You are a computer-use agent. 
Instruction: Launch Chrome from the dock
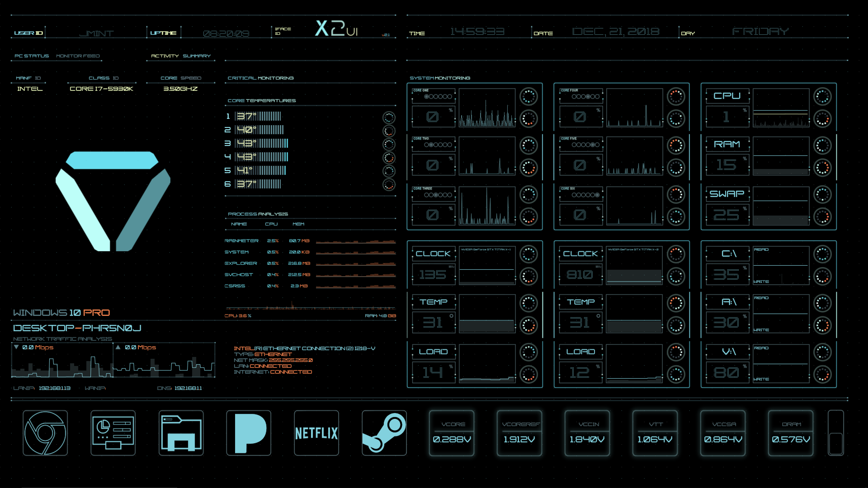[45, 433]
